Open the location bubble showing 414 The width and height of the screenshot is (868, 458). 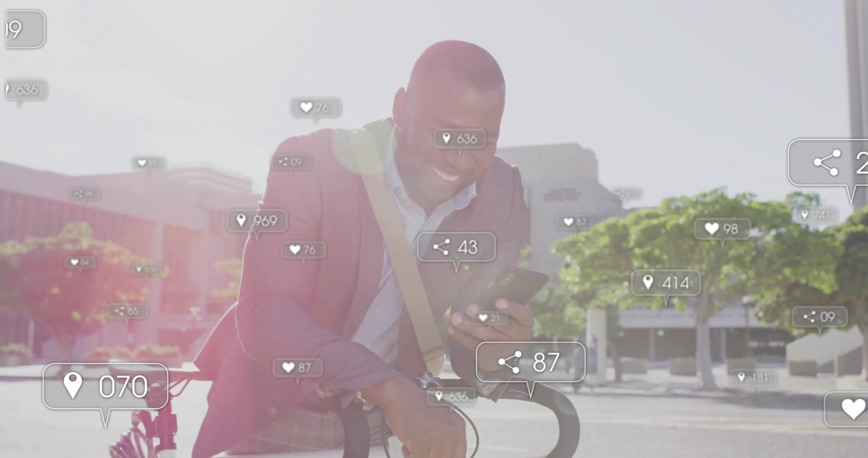click(666, 283)
